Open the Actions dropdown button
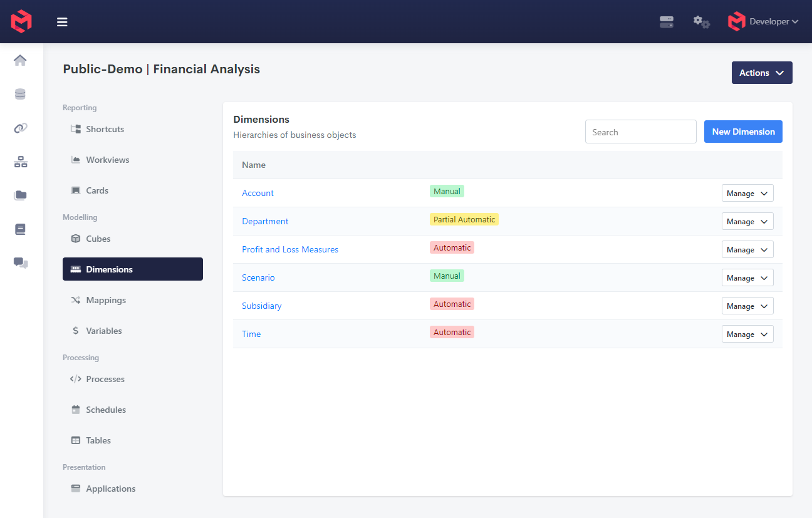This screenshot has width=812, height=518. click(x=761, y=73)
